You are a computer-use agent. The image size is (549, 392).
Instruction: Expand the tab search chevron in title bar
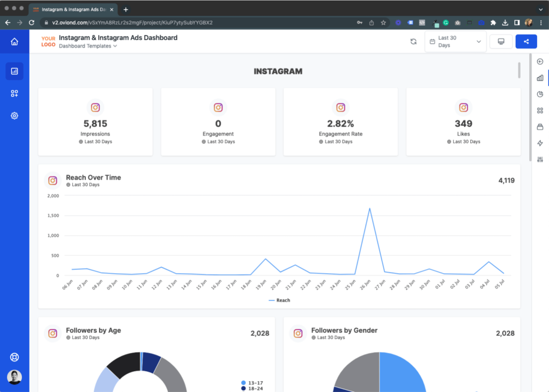tap(540, 10)
